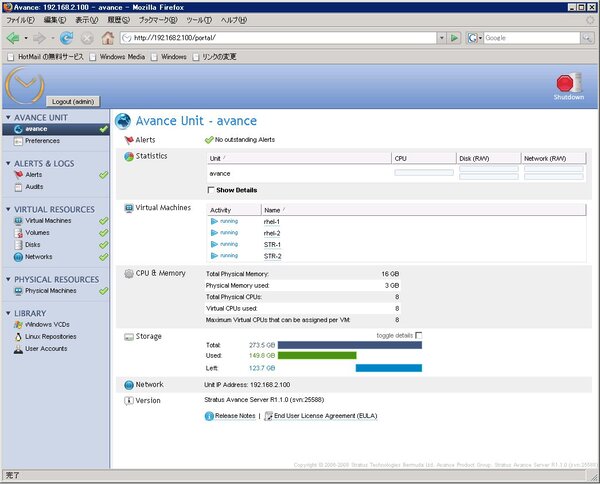Collapse the AVANCE UNIT section
Image resolution: width=600 pixels, height=484 pixels.
8,117
